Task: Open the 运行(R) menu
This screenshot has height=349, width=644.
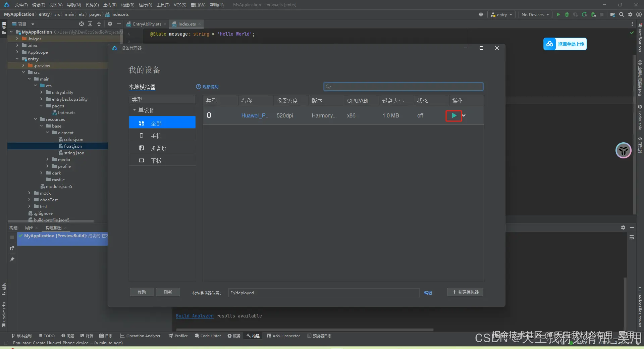Action: [145, 5]
